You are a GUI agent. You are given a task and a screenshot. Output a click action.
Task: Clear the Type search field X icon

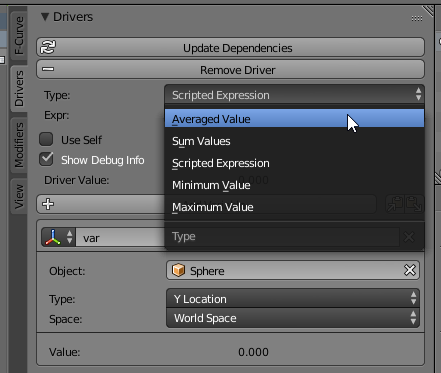click(409, 237)
